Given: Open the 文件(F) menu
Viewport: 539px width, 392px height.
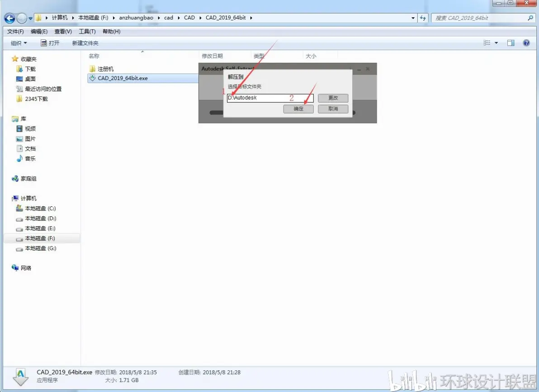Looking at the screenshot, I should pos(15,32).
